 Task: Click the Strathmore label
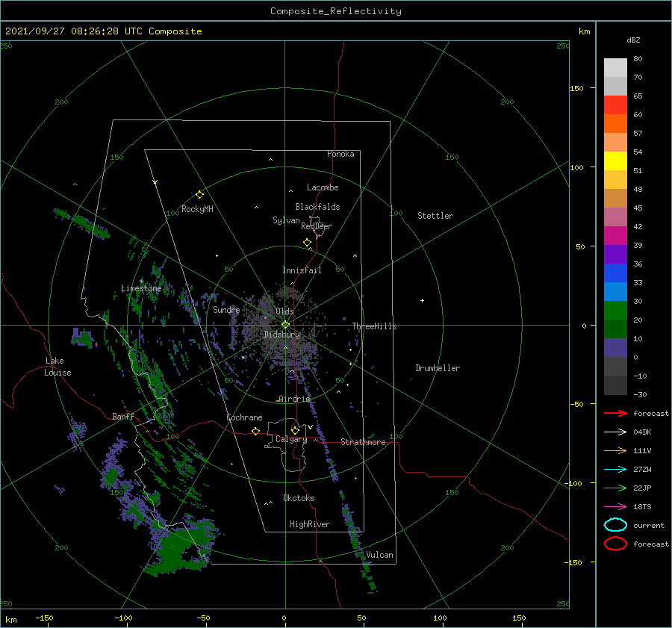click(363, 442)
